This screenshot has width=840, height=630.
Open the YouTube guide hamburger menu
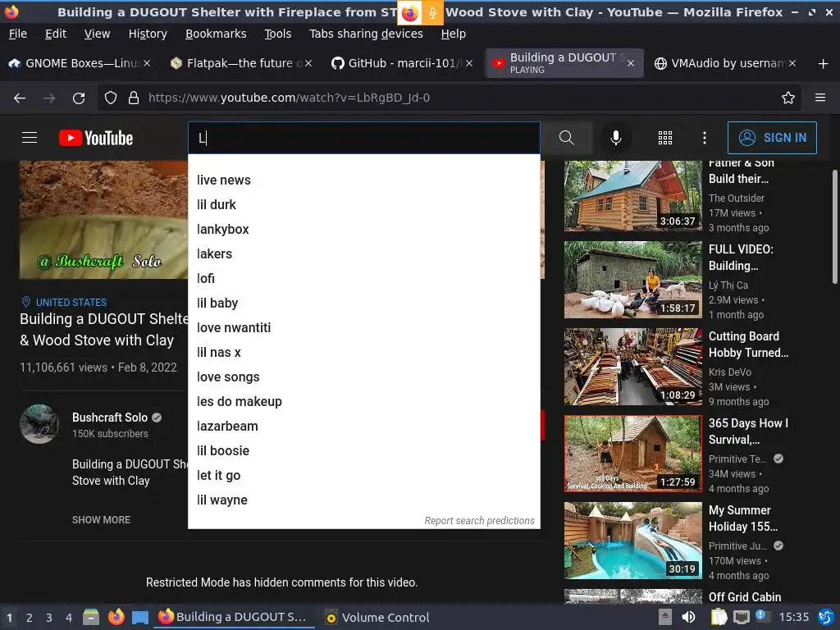[x=30, y=138]
